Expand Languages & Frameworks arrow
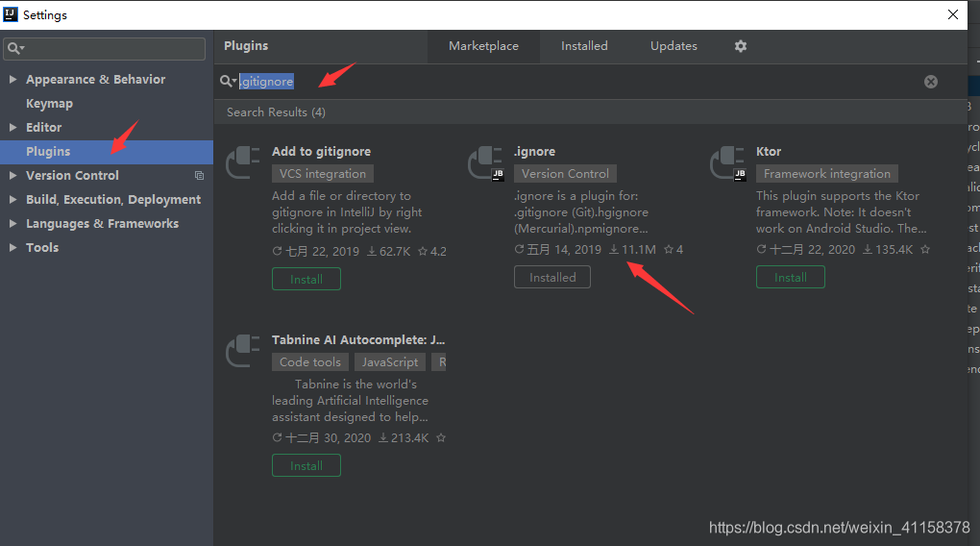 (12, 224)
